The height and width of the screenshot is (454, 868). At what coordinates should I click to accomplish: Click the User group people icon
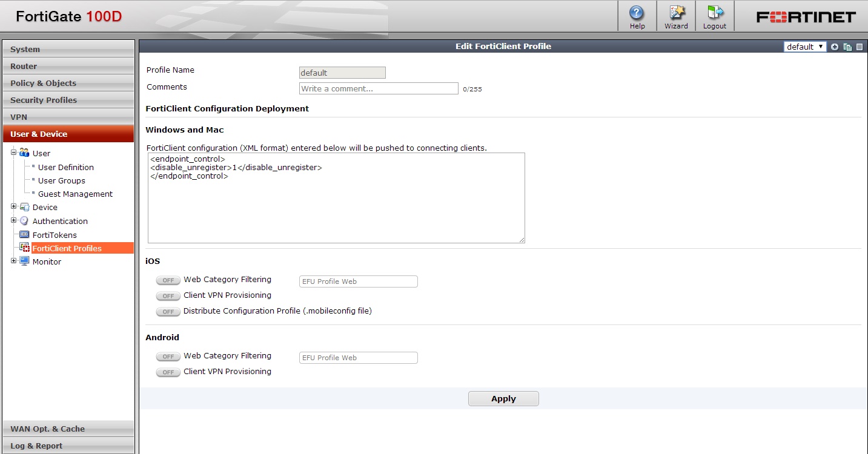[24, 153]
